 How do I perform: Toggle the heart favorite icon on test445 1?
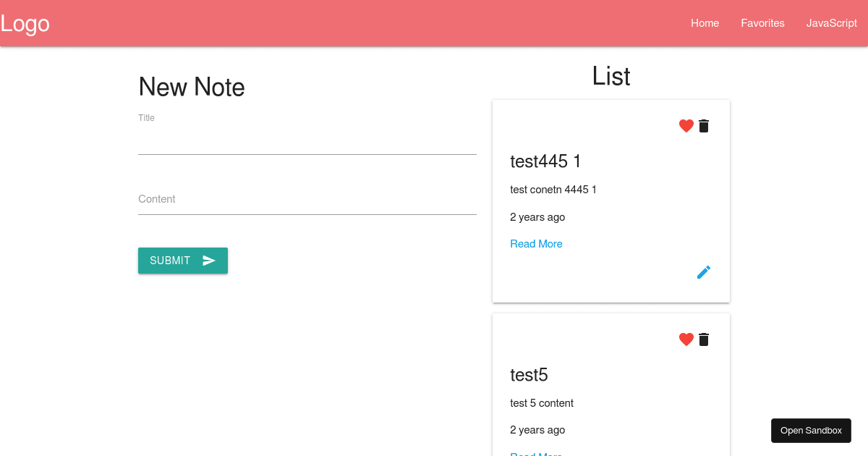686,125
